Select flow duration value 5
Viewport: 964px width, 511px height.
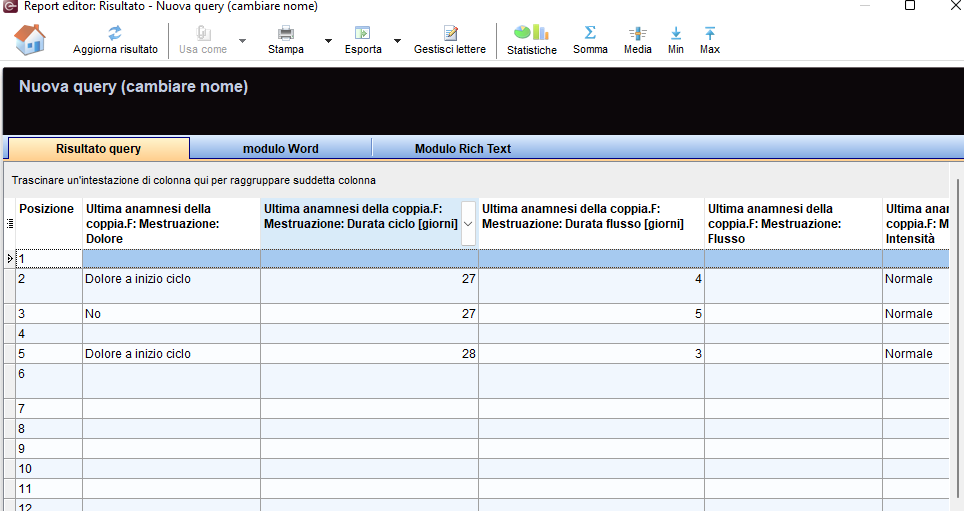(x=591, y=314)
